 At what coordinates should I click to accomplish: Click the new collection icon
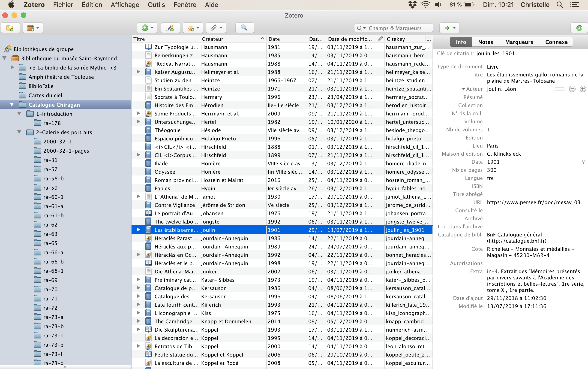10,28
